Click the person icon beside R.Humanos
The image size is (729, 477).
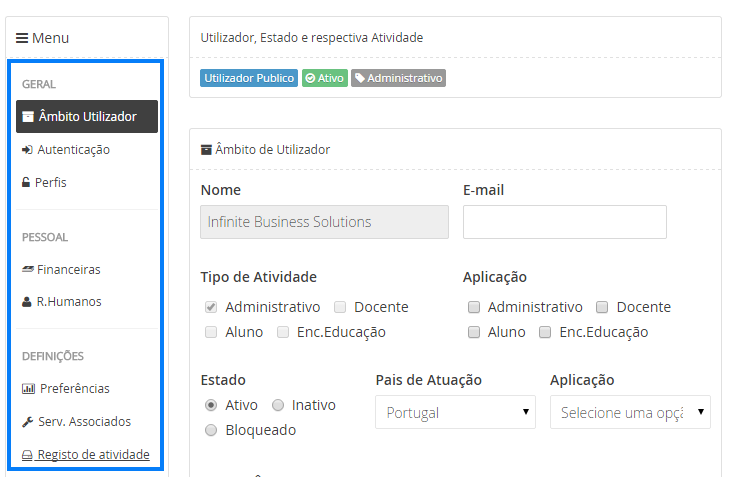27,302
